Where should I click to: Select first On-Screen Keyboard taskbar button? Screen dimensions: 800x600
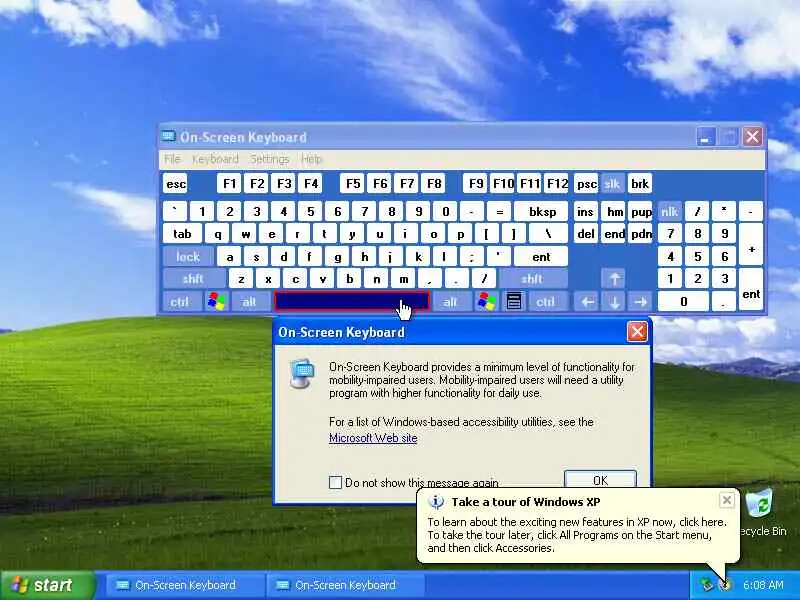click(184, 585)
